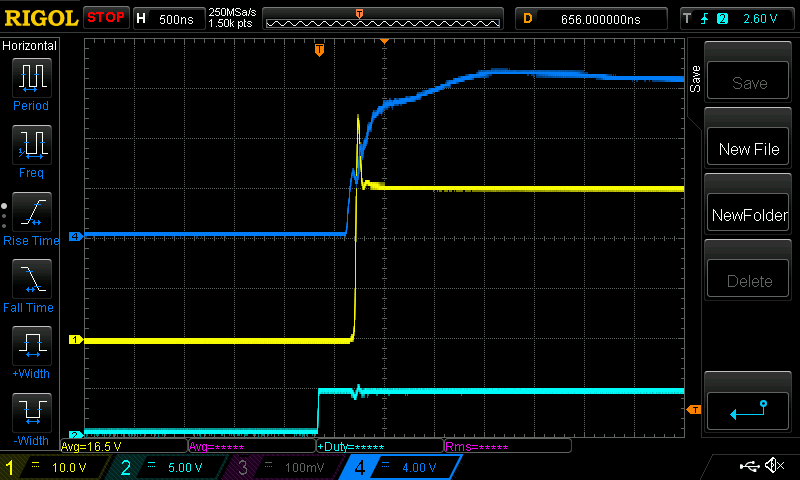Choose the Fall Time measurement icon

[31, 280]
